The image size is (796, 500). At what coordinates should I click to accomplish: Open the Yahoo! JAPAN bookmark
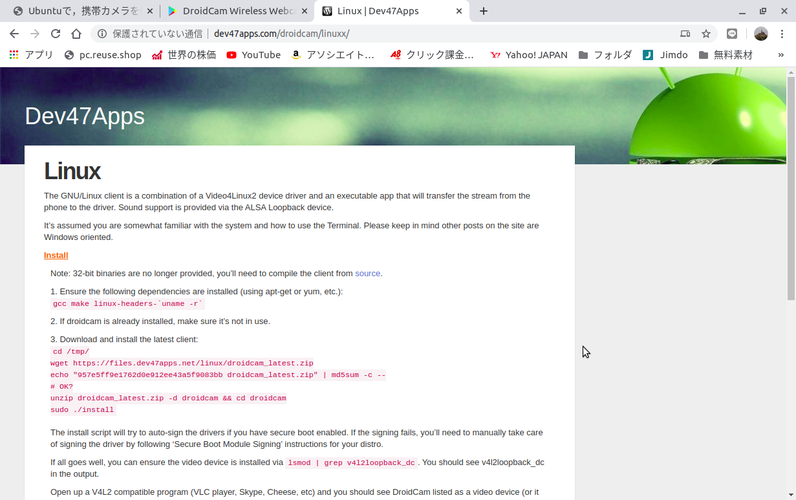[528, 55]
